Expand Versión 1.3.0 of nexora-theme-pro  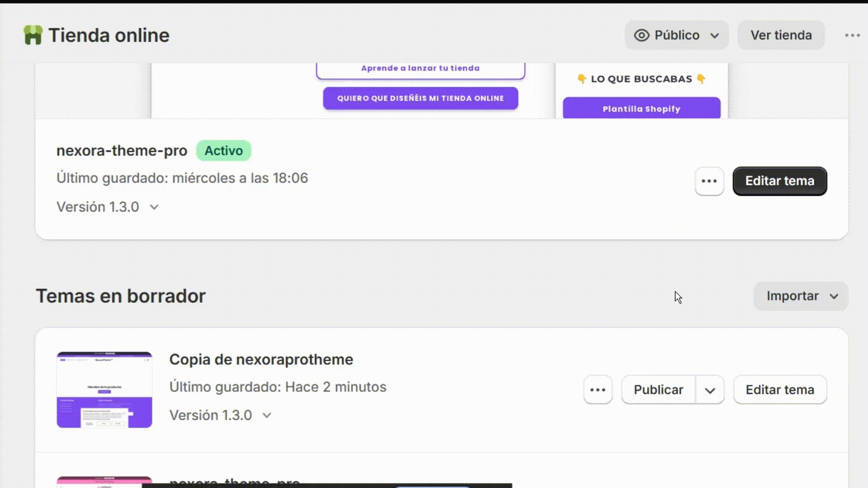coord(108,207)
